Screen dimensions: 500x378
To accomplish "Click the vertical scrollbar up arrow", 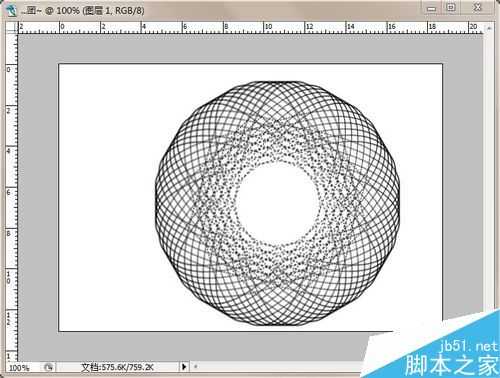I will [489, 29].
